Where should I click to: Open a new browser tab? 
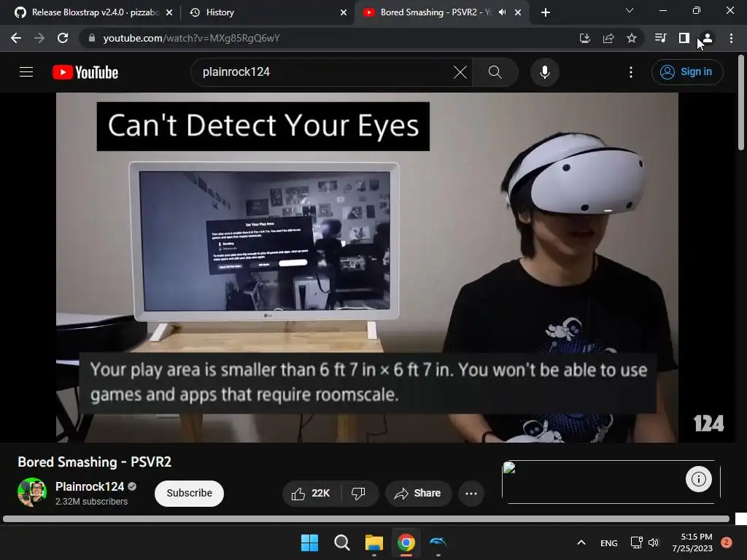[x=546, y=12]
